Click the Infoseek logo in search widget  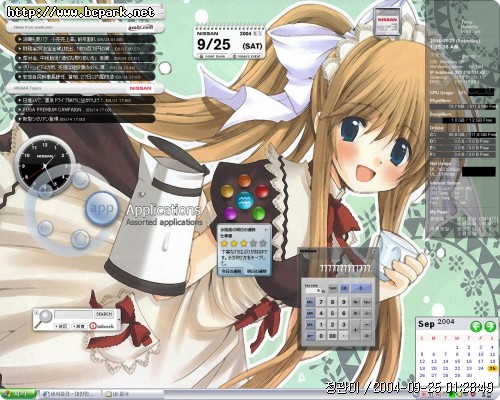click(102, 326)
